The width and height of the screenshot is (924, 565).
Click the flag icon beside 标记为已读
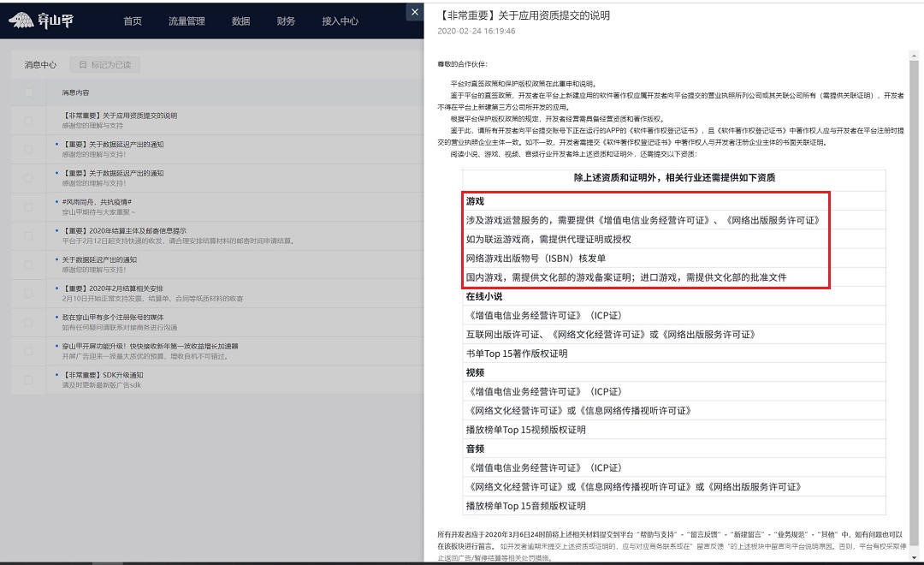click(x=83, y=64)
